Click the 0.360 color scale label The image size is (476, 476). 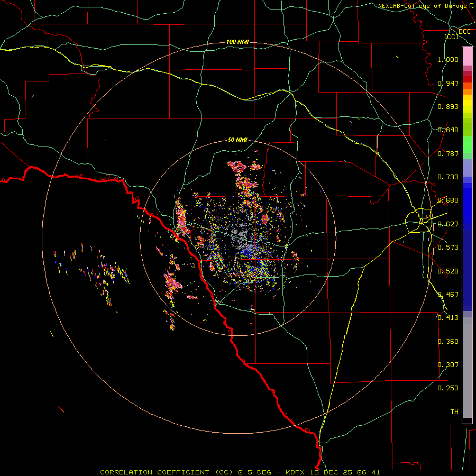click(x=448, y=342)
